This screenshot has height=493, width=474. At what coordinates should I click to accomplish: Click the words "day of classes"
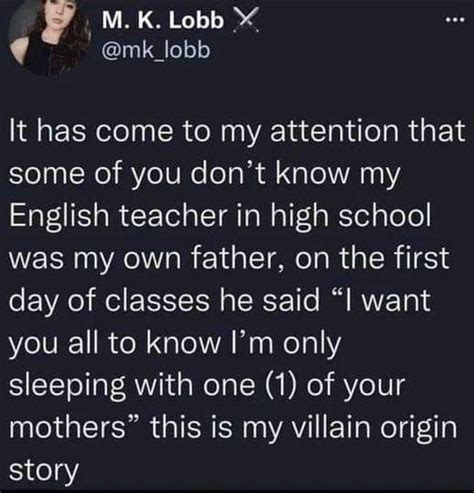[109, 301]
